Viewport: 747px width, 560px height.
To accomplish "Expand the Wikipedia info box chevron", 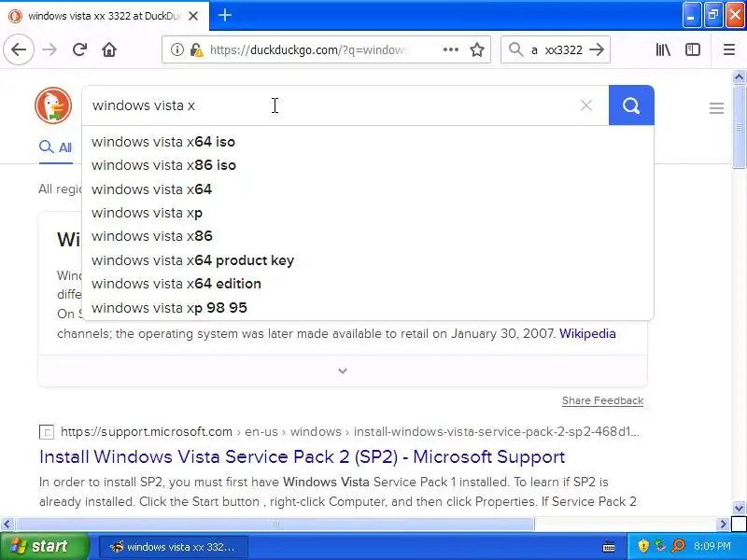I will tap(343, 371).
